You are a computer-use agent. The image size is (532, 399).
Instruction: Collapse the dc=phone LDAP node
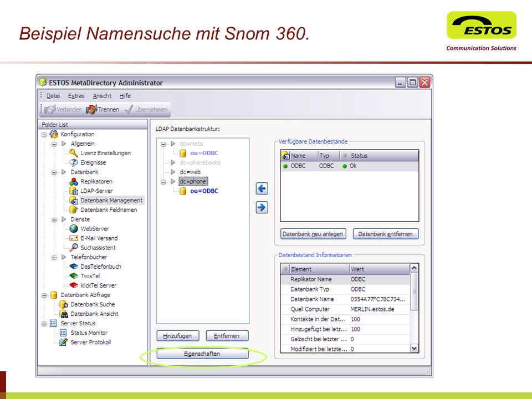pos(163,182)
